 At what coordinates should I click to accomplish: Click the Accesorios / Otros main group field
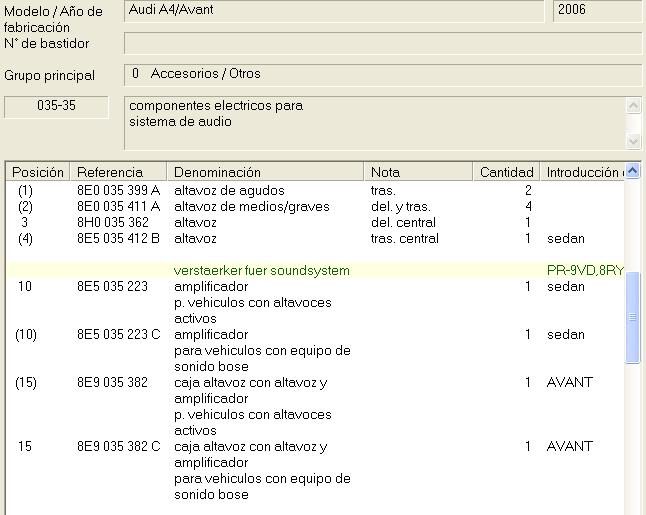click(x=382, y=75)
